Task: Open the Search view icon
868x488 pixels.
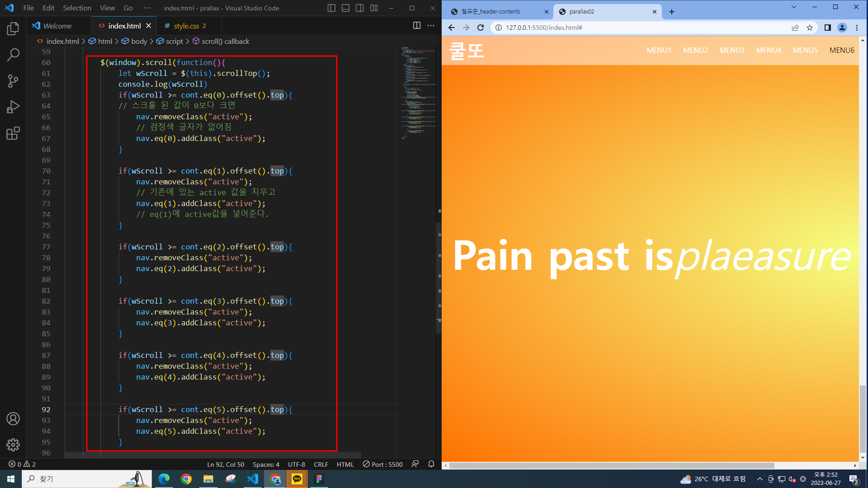Action: (13, 55)
